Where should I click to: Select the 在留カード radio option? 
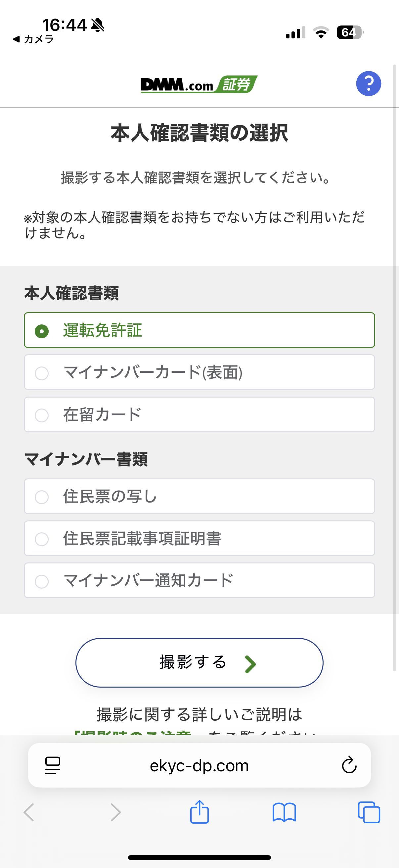[42, 415]
